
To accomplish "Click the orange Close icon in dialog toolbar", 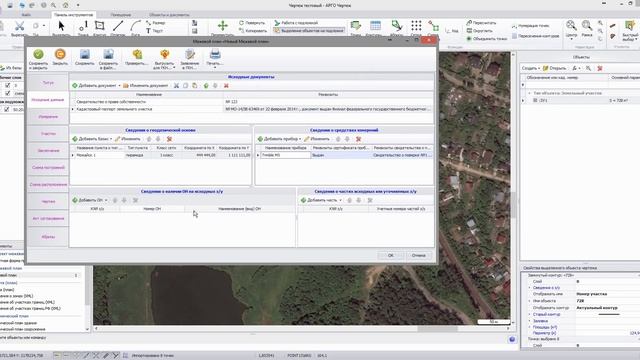I will click(x=60, y=54).
